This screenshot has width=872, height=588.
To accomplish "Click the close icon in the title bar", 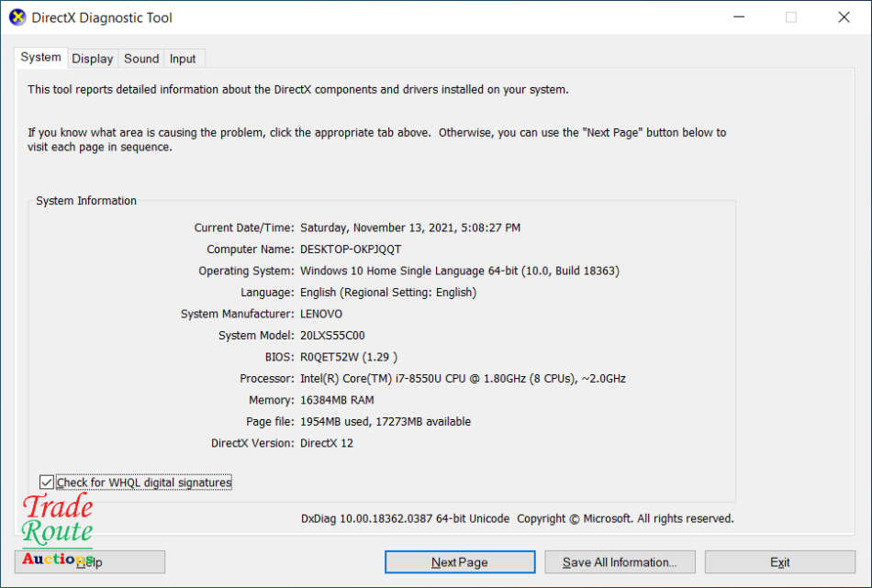I will 844,17.
